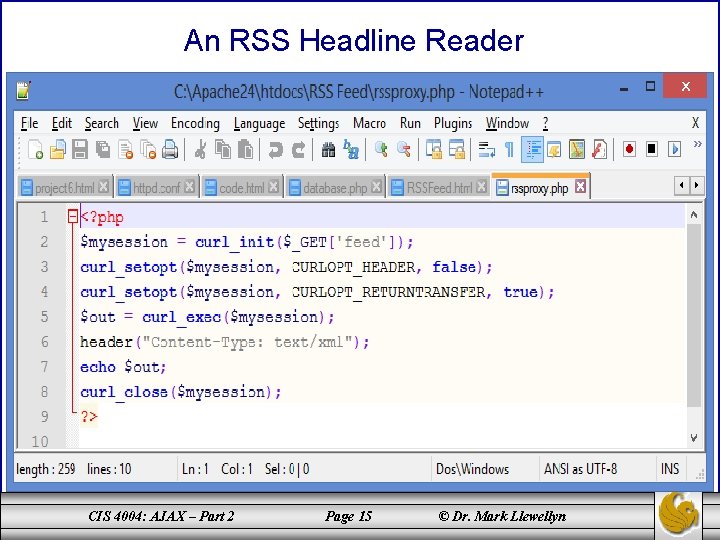Save the current file with the Save icon
Image resolution: width=720 pixels, height=540 pixels.
(x=80, y=150)
